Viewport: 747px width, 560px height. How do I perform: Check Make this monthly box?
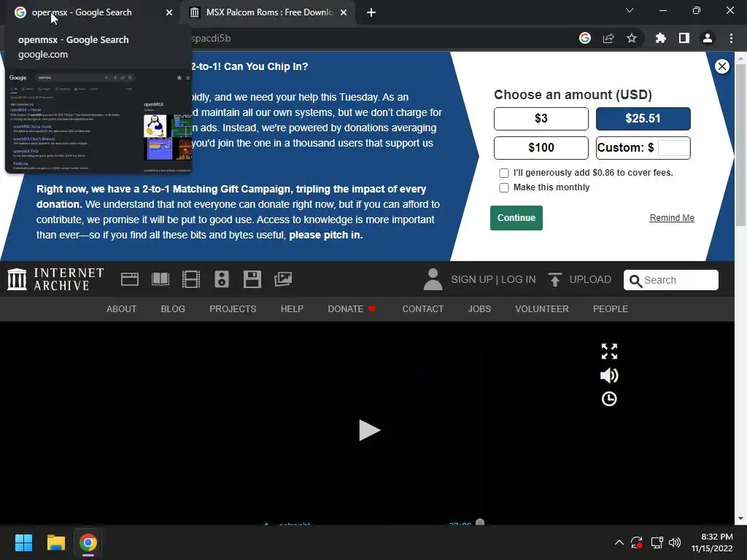point(504,187)
